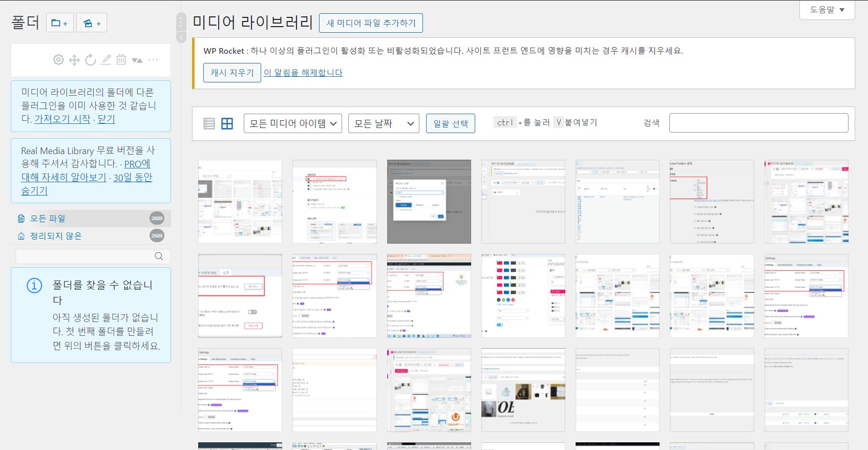Open folder settings via gear icon

point(58,60)
